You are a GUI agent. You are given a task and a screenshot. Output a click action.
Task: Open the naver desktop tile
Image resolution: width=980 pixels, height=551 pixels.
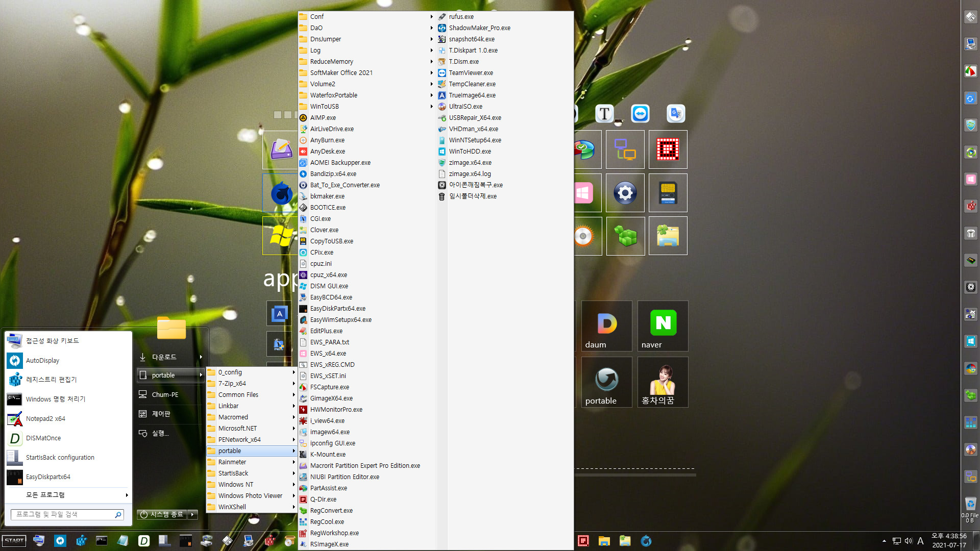coord(663,326)
